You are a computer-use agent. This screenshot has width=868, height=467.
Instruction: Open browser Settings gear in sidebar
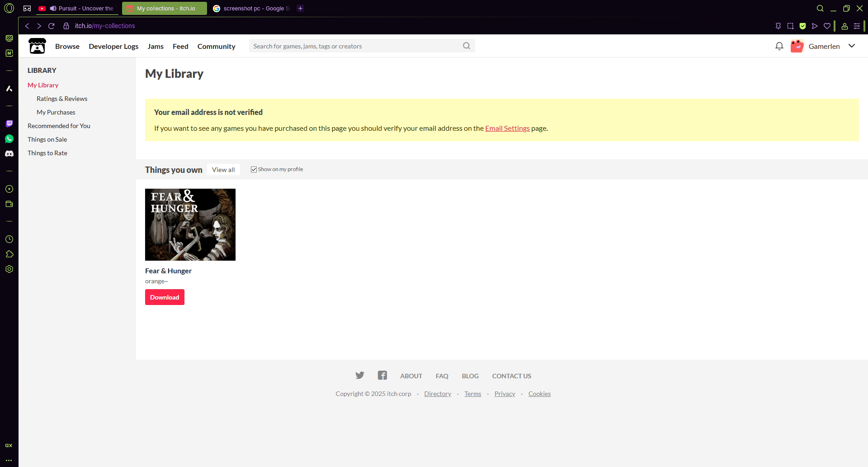click(9, 269)
